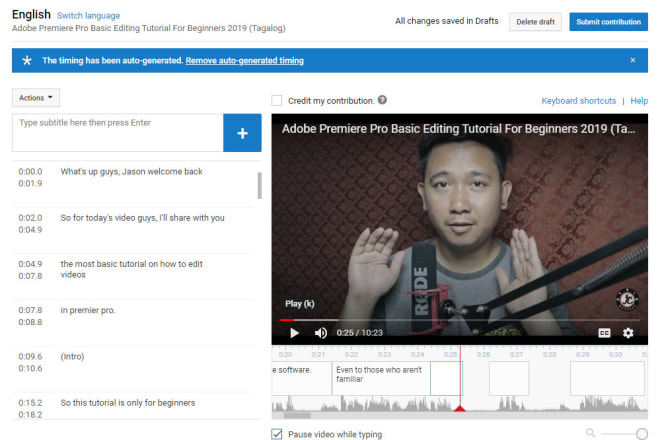Select subtitle "So for today's video guys"

tap(142, 218)
